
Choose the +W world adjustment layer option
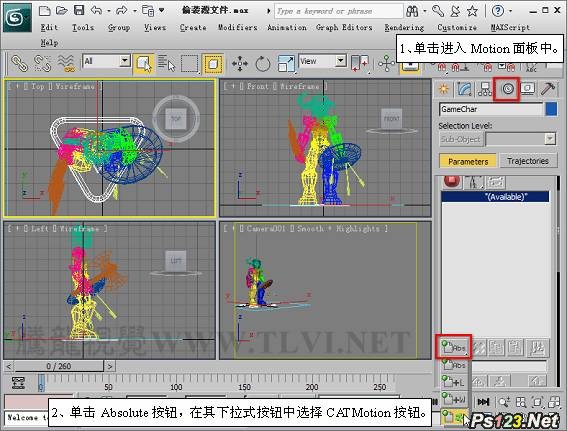pyautogui.click(x=454, y=399)
